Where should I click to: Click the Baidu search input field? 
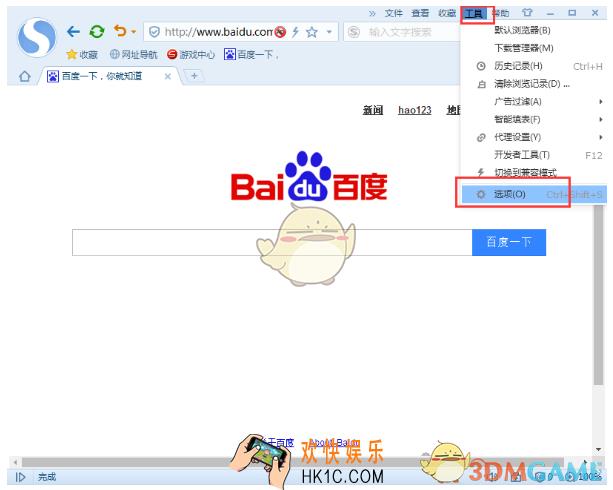[272, 242]
